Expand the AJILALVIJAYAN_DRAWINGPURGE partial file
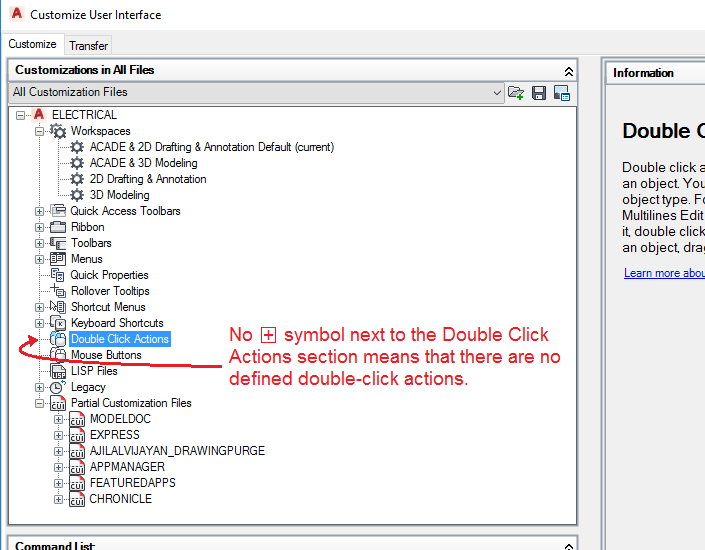 [58, 451]
